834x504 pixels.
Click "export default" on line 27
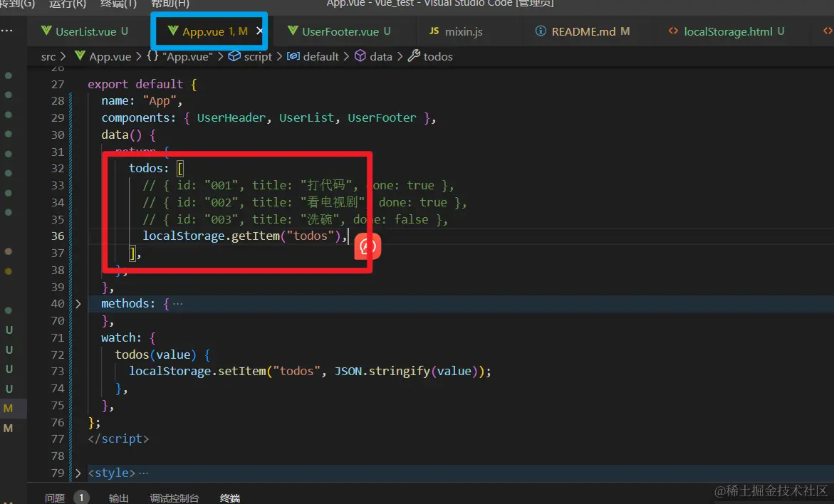pos(135,84)
